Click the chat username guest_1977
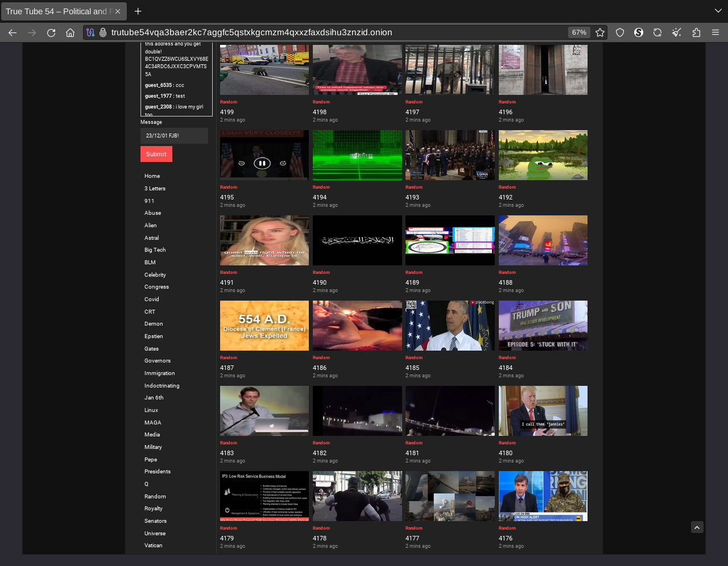This screenshot has width=728, height=566. (158, 96)
